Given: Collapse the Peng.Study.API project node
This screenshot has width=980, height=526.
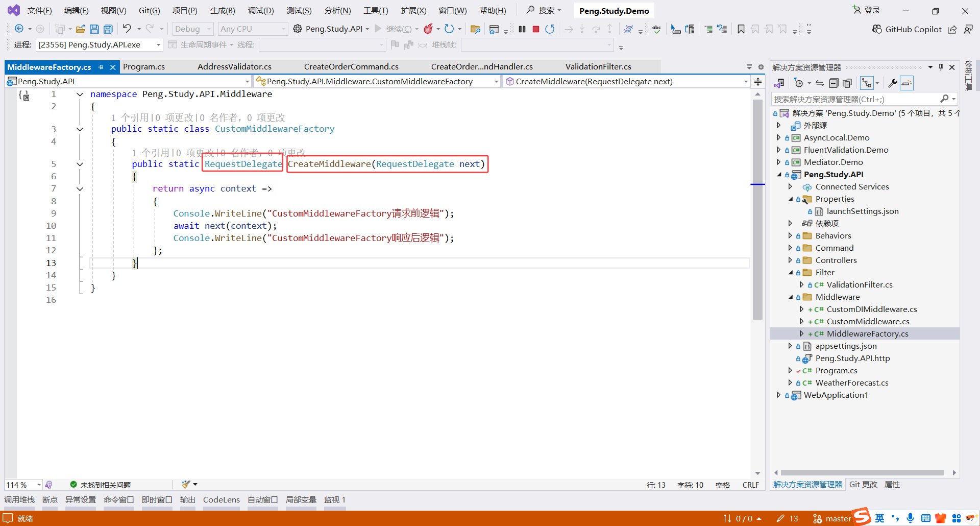Looking at the screenshot, I should coord(779,175).
